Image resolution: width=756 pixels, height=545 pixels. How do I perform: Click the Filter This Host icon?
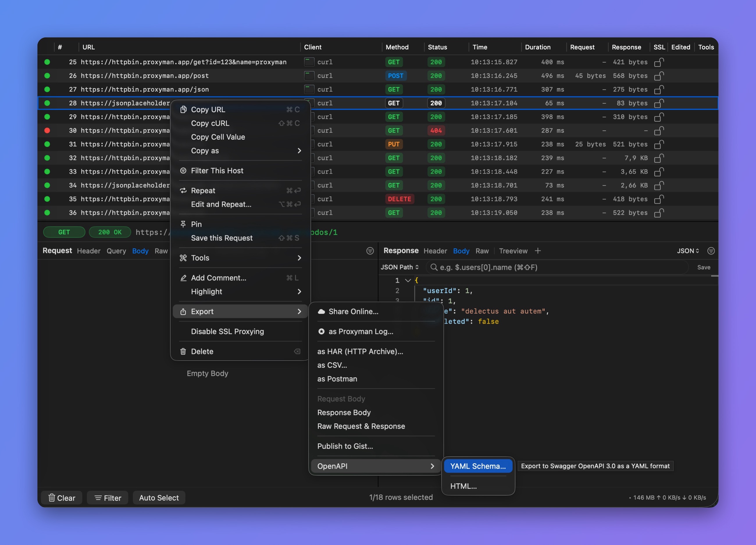coord(183,171)
